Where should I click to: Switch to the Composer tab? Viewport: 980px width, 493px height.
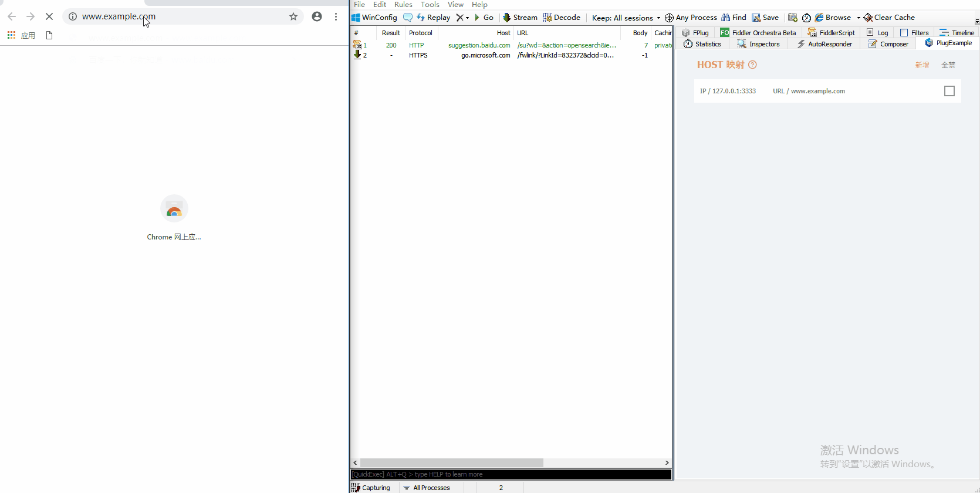(x=888, y=44)
